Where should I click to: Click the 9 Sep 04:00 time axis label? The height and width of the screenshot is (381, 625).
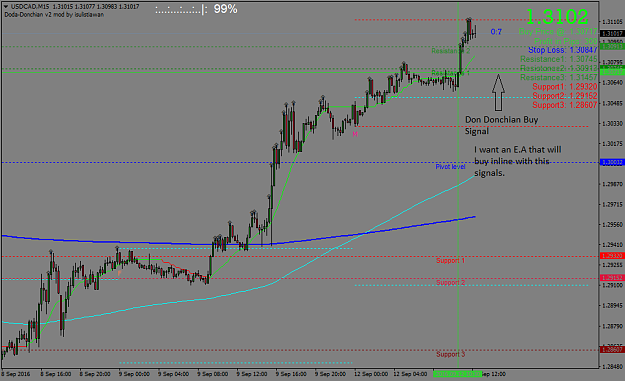(x=173, y=374)
